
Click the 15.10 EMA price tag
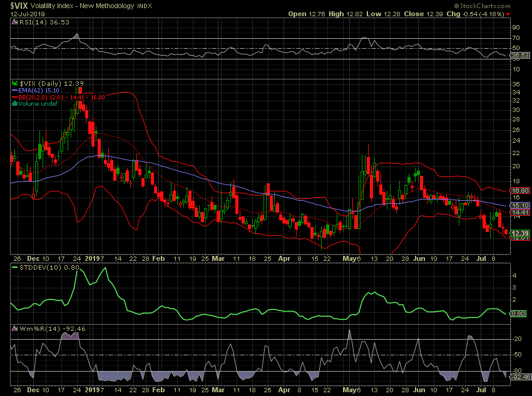click(521, 205)
